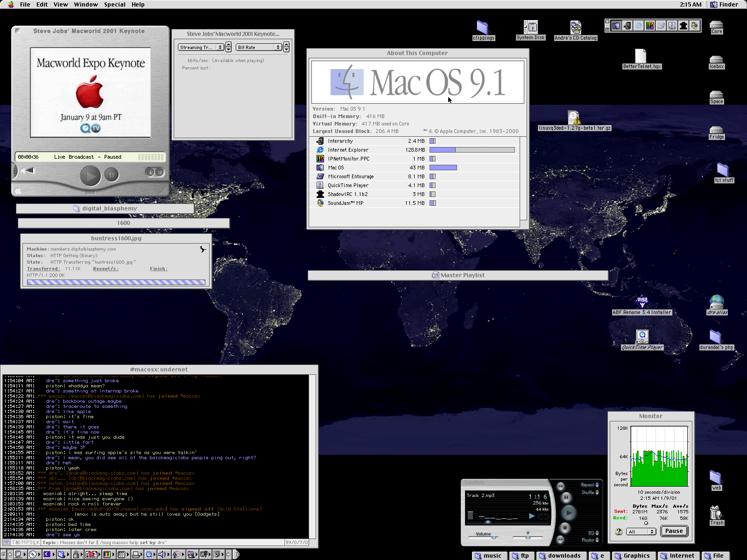The height and width of the screenshot is (560, 747).
Task: Open the Streaming Tr... dropdown menu
Action: click(202, 47)
